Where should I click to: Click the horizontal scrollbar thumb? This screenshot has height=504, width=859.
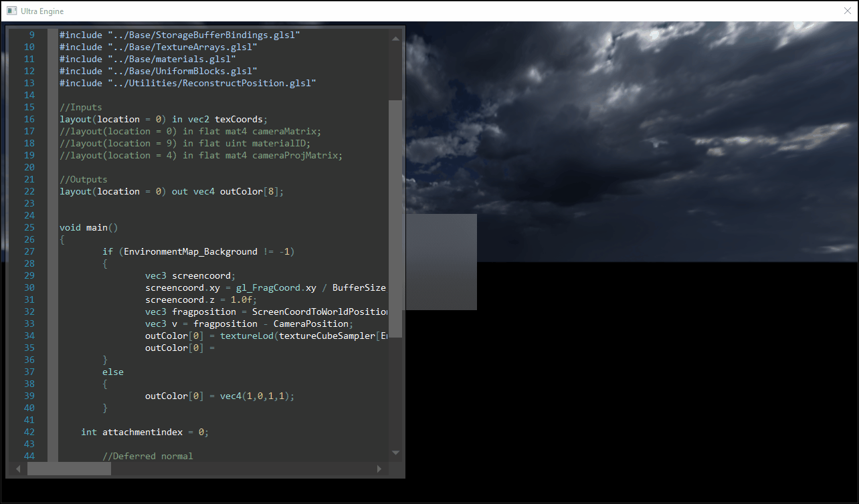pos(69,469)
